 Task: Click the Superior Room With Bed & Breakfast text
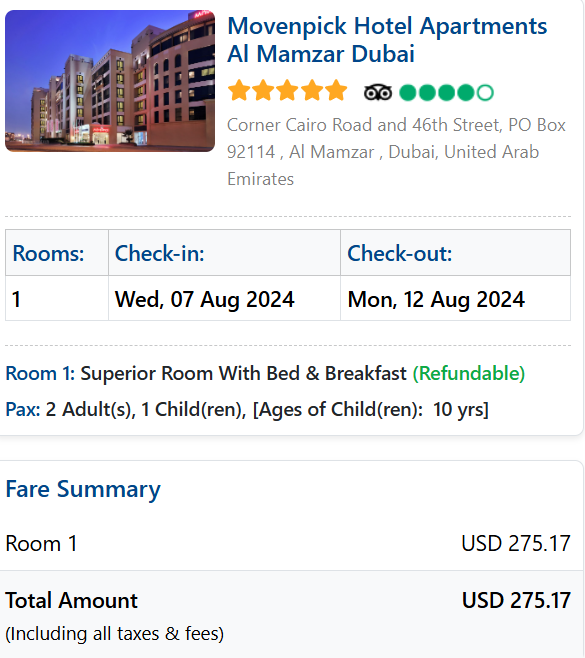click(x=243, y=373)
